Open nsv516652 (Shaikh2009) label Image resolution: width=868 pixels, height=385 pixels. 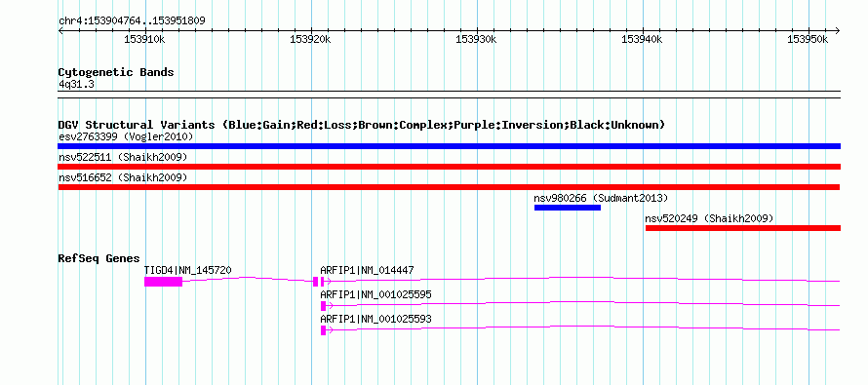coord(123,177)
